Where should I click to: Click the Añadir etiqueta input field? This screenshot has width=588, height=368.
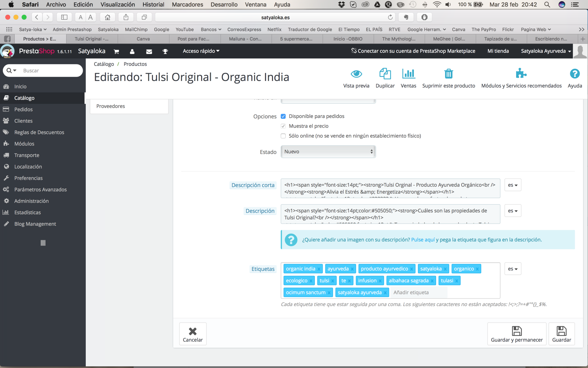418,292
